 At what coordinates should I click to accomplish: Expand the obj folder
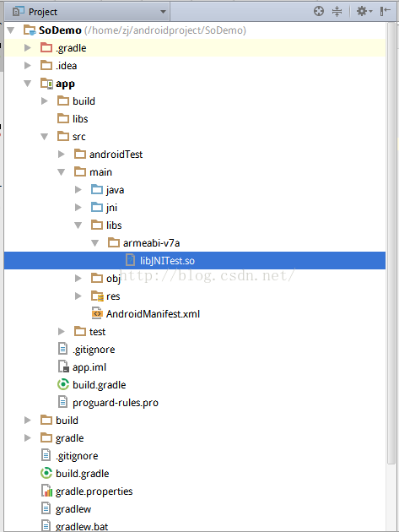click(x=78, y=278)
